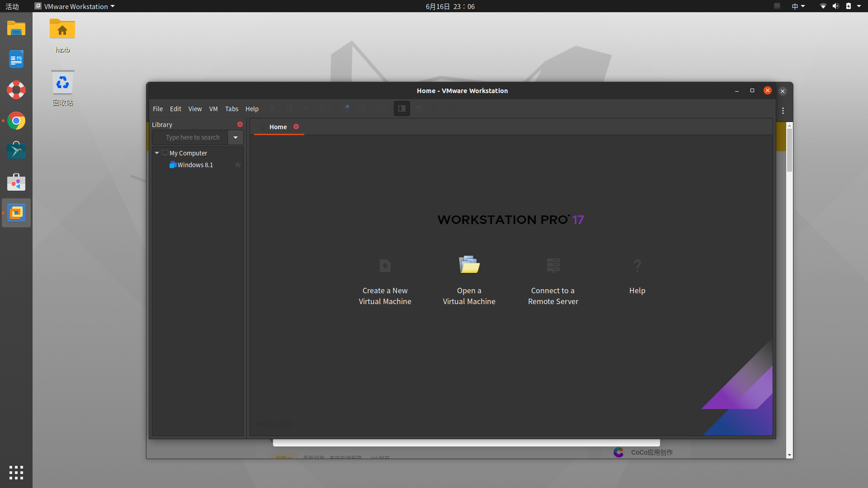Open the Snapshot Manager toolbar icon
The image size is (868, 488).
[379, 109]
